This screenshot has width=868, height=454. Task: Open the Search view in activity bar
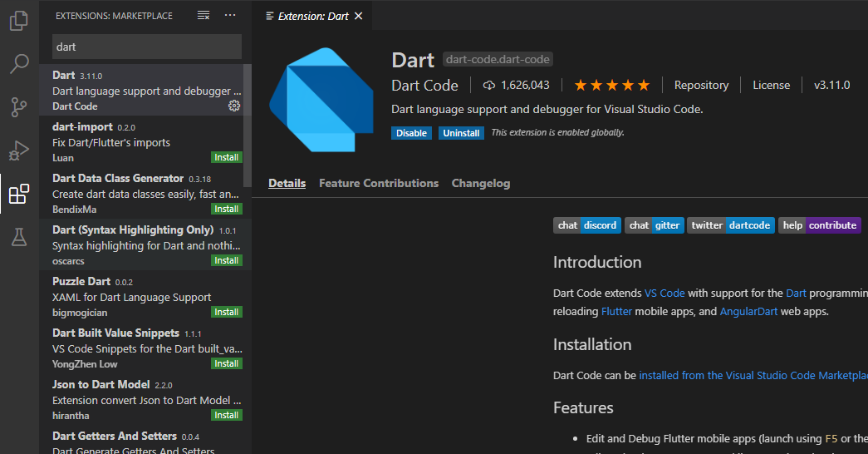point(19,64)
